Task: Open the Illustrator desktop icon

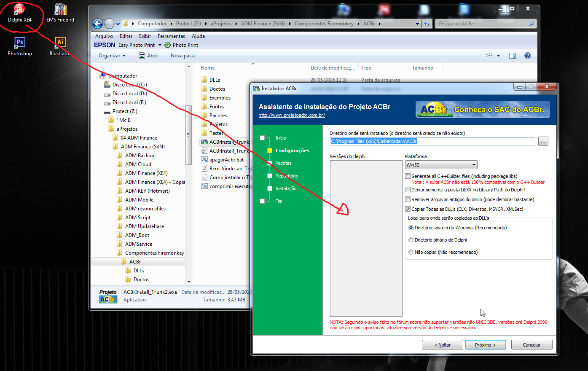Action: tap(60, 46)
